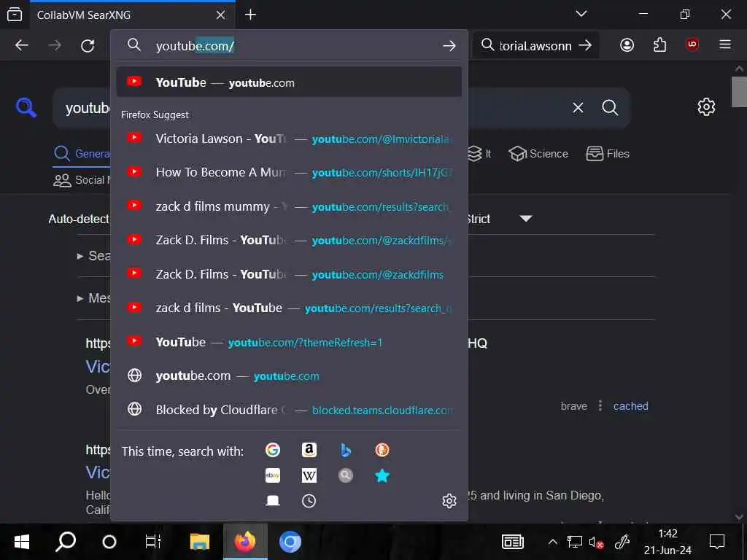Open the Firefox tab overview icon
747x560 pixels.
pyautogui.click(x=15, y=15)
